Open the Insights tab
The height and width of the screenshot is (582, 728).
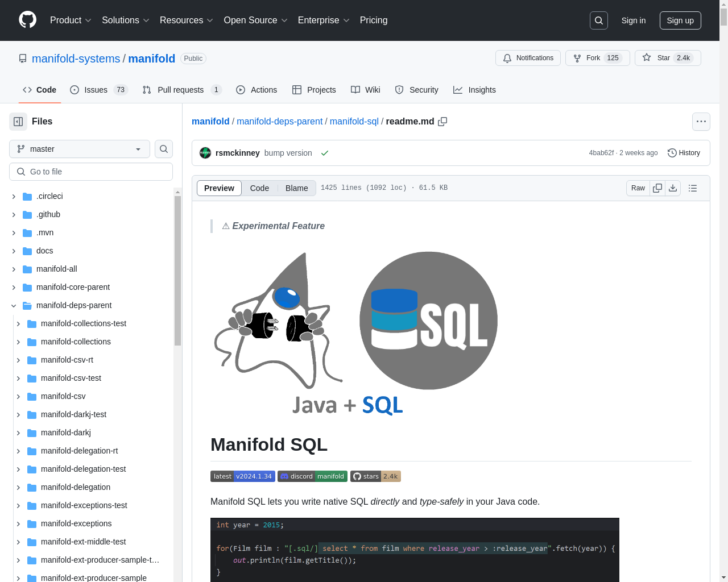[x=474, y=90]
